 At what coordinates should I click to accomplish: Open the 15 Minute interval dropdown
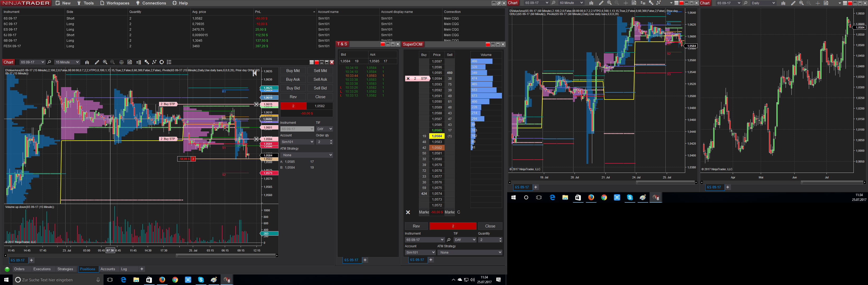point(67,62)
